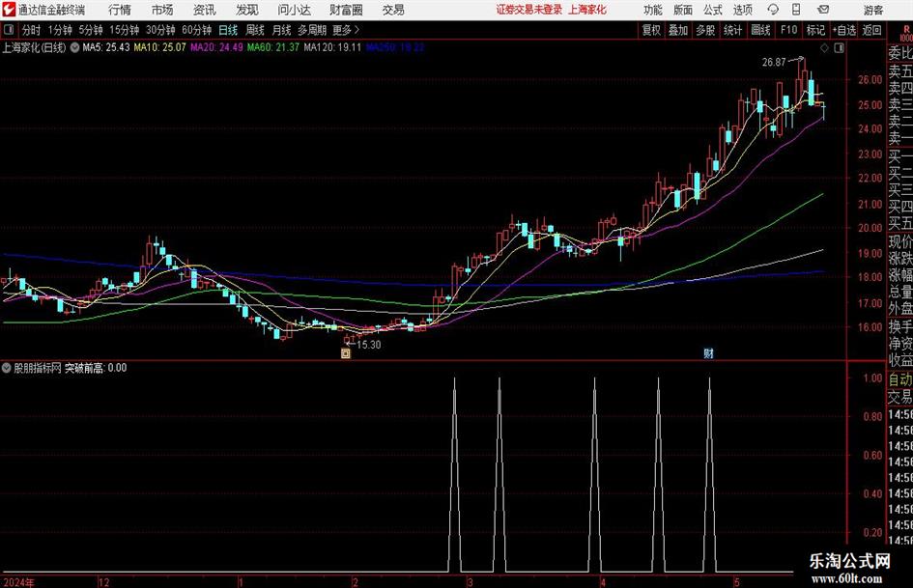Open the mail envelope icon
This screenshot has height=588, width=913.
pyautogui.click(x=823, y=10)
